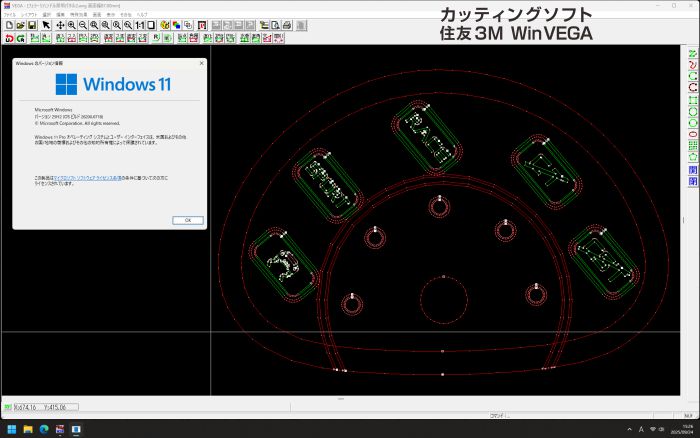Select the arrow pointer tool

[46, 25]
